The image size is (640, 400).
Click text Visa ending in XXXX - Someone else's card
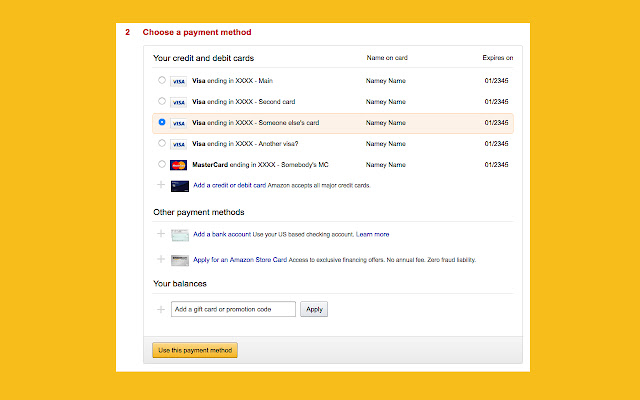tap(256, 123)
